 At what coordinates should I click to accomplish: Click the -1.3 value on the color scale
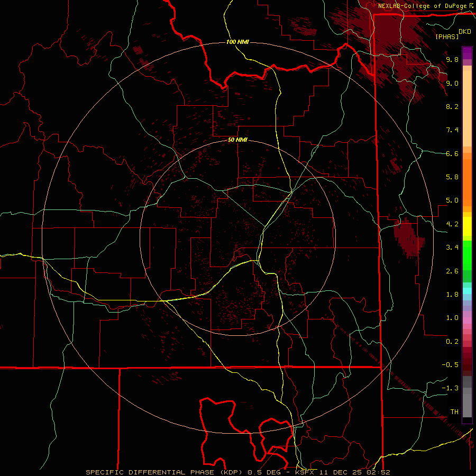(450, 388)
